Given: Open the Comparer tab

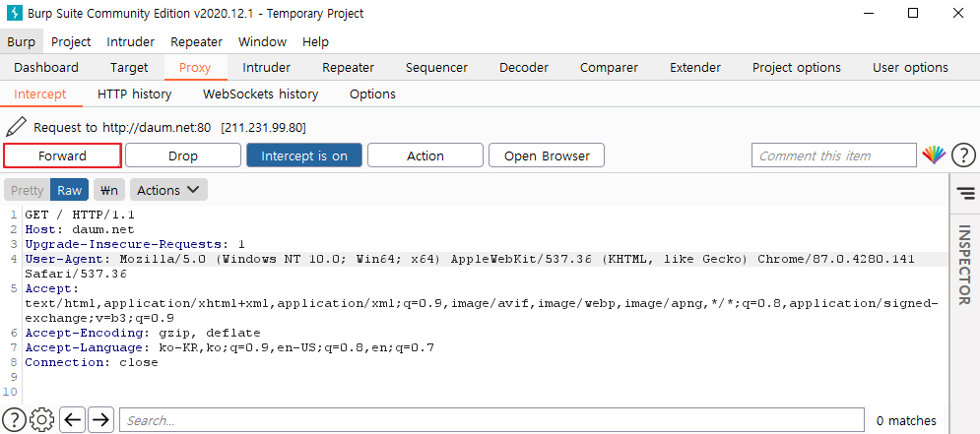Looking at the screenshot, I should (609, 68).
